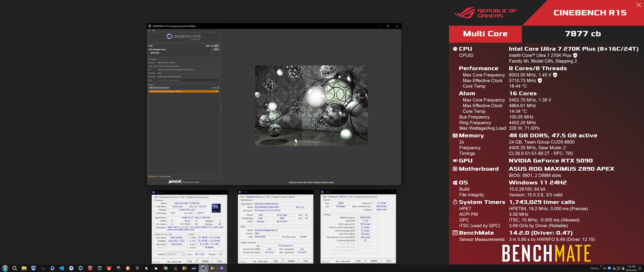Click the monitor icon on the taskbar
The height and width of the screenshot is (272, 644).
click(x=33, y=268)
